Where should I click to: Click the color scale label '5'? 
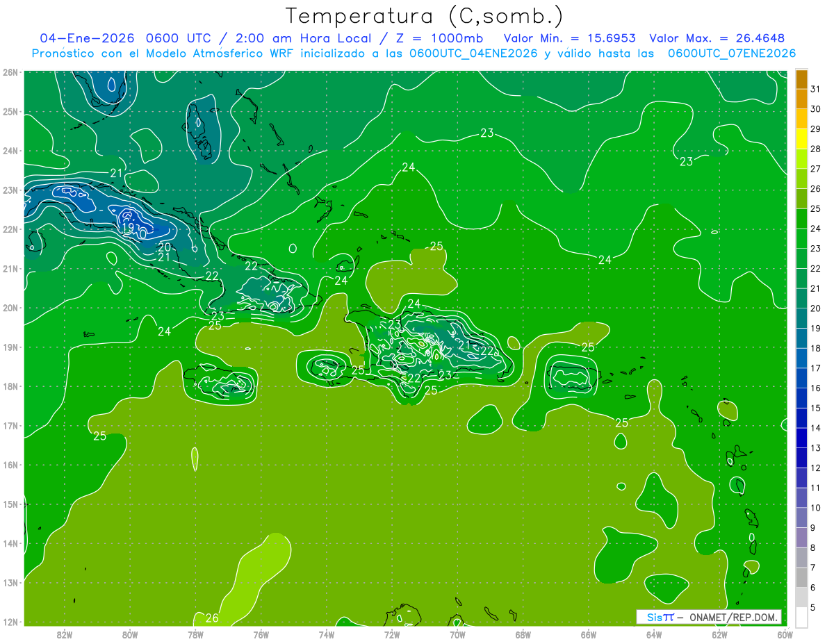[x=812, y=607]
